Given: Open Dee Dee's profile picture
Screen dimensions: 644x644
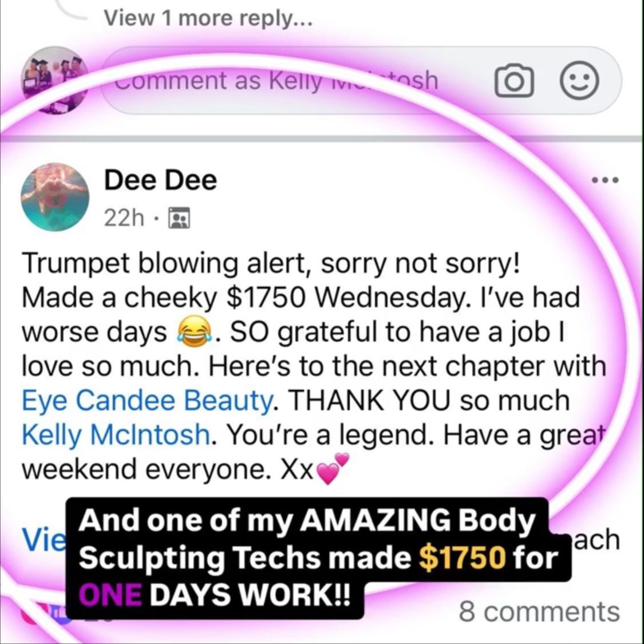Looking at the screenshot, I should (x=54, y=197).
